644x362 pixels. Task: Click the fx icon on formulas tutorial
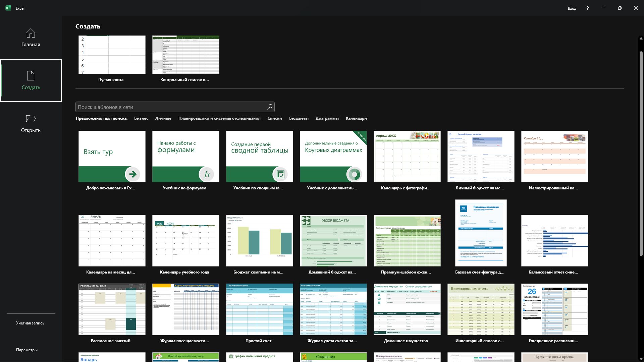(207, 174)
